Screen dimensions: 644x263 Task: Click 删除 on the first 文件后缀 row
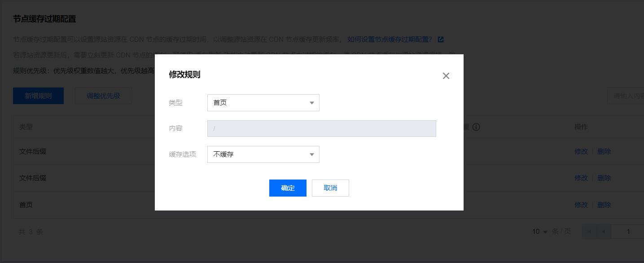605,151
